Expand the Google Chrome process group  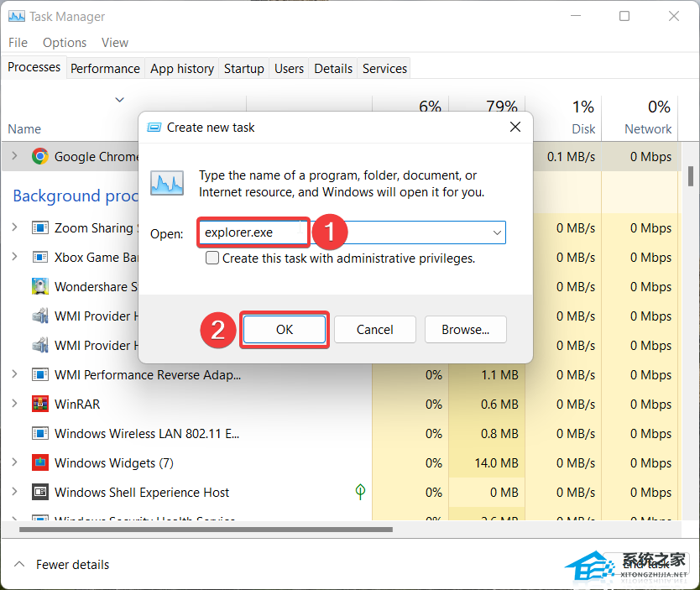pyautogui.click(x=14, y=156)
